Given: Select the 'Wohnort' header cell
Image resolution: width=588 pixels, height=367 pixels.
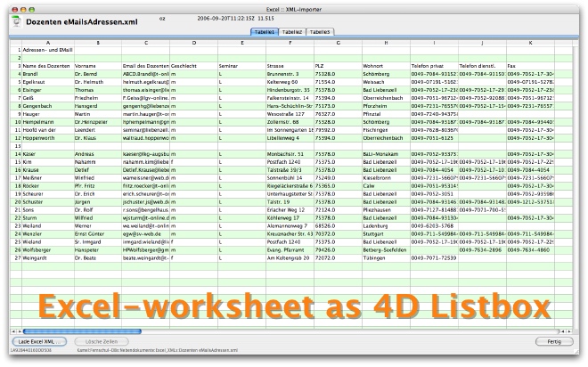Looking at the screenshot, I should [x=386, y=66].
